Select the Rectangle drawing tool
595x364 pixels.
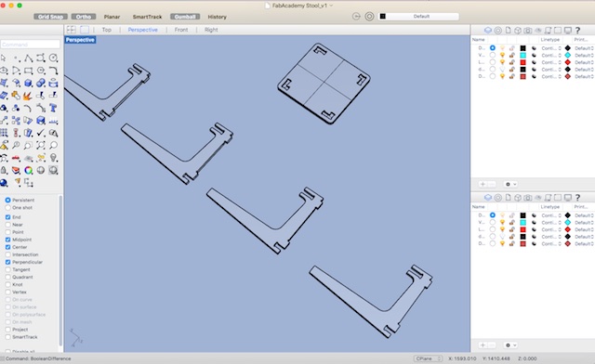29,71
